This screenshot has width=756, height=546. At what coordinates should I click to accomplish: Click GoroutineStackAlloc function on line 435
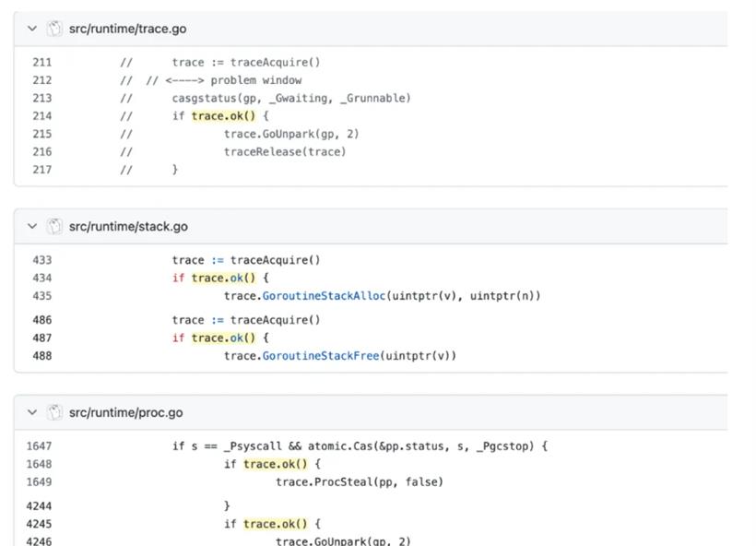click(324, 296)
